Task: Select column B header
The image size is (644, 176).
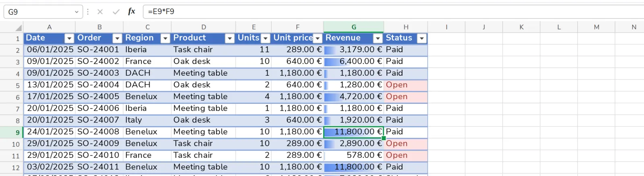Action: pos(99,27)
